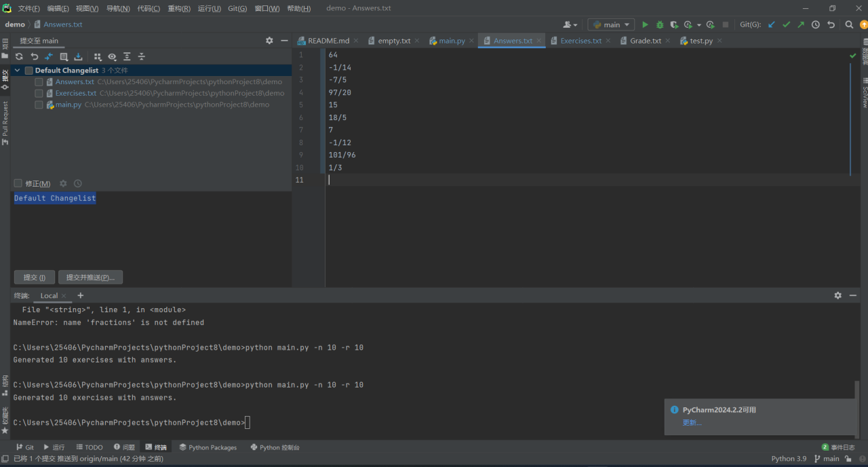Collapse the Default Changelist tree node
The width and height of the screenshot is (868, 467).
[18, 71]
